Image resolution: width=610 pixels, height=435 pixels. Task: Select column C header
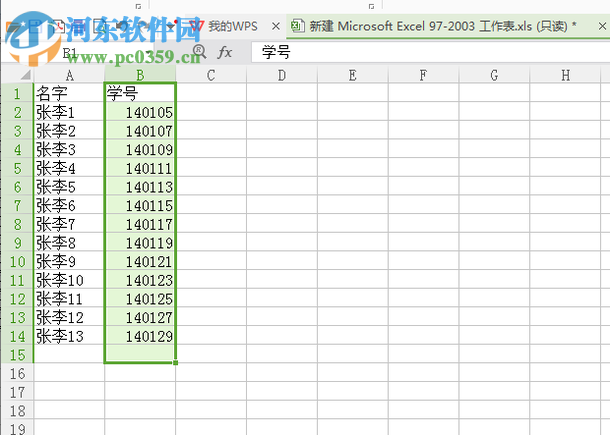211,75
